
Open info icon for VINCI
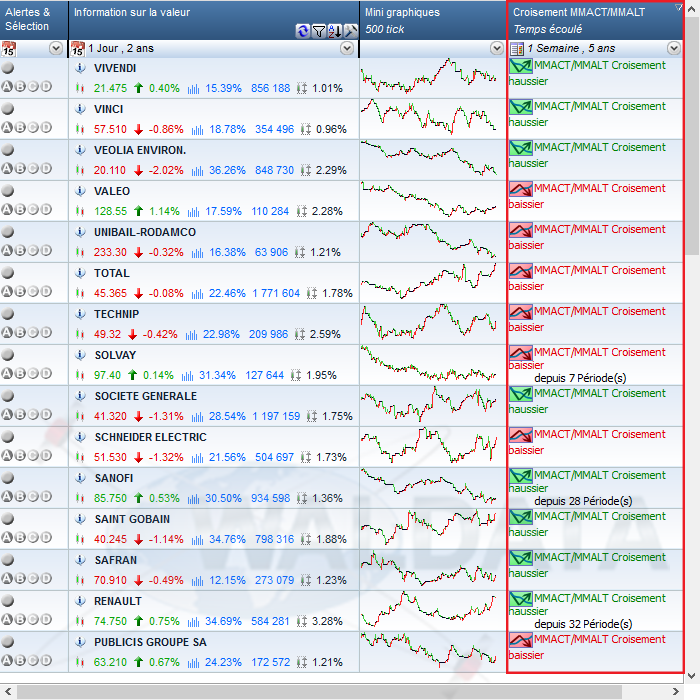click(80, 109)
